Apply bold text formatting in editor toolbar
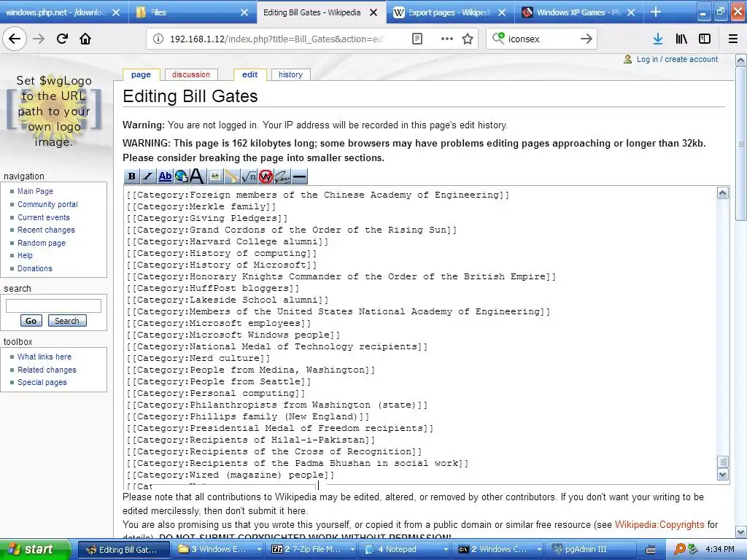Screen dimensions: 747x560 tap(131, 176)
